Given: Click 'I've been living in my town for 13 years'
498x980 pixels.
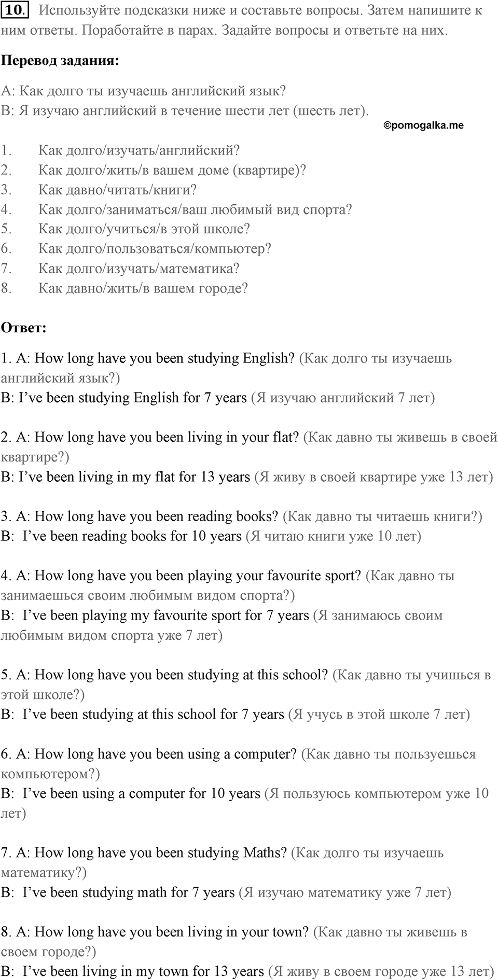Looking at the screenshot, I should pos(144,971).
